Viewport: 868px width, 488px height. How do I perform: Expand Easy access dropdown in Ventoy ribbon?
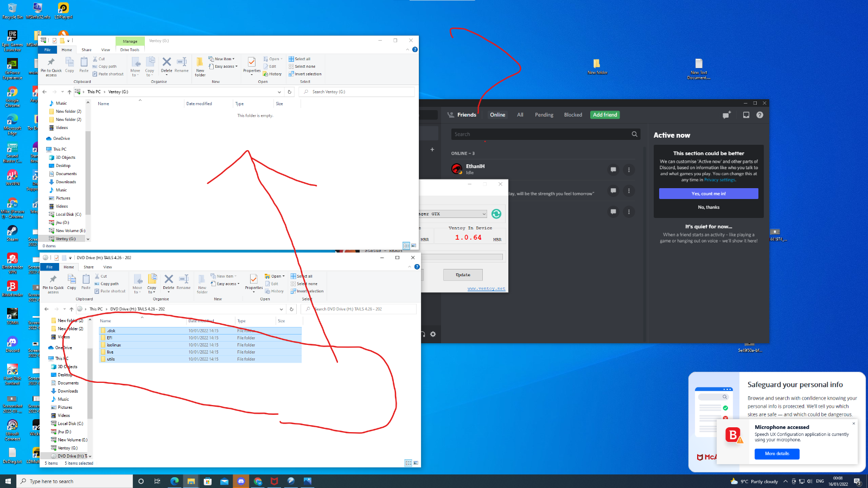[x=224, y=67]
